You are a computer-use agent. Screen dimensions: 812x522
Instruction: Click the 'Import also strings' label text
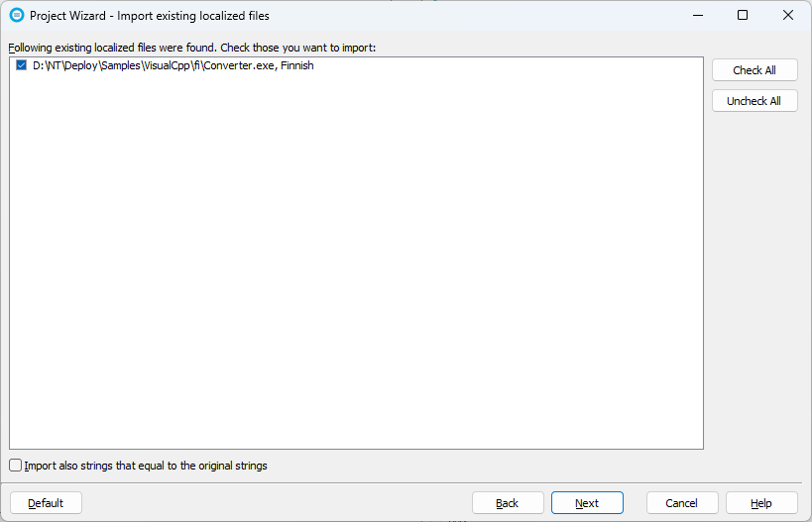coord(146,466)
